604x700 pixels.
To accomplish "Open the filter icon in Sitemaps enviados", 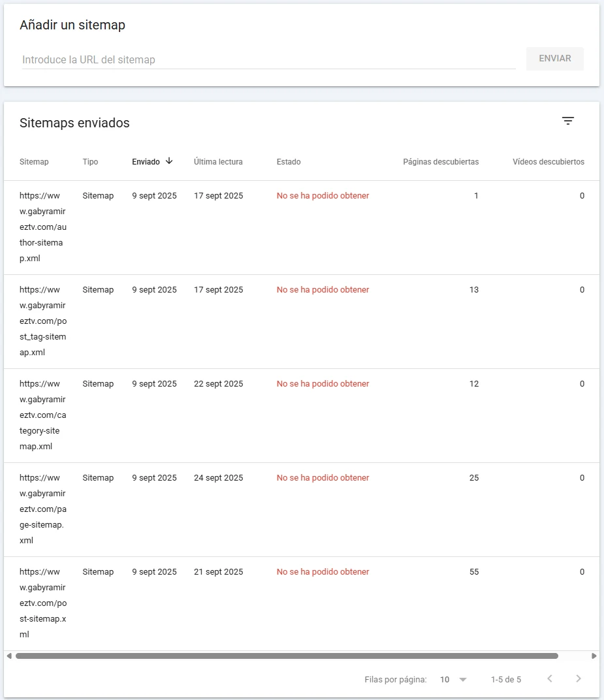I will pyautogui.click(x=568, y=121).
